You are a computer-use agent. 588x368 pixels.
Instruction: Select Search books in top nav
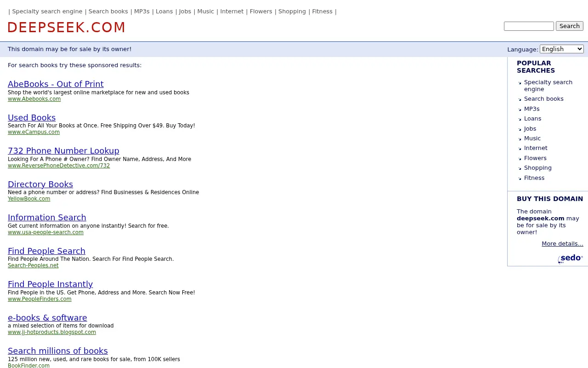108,11
